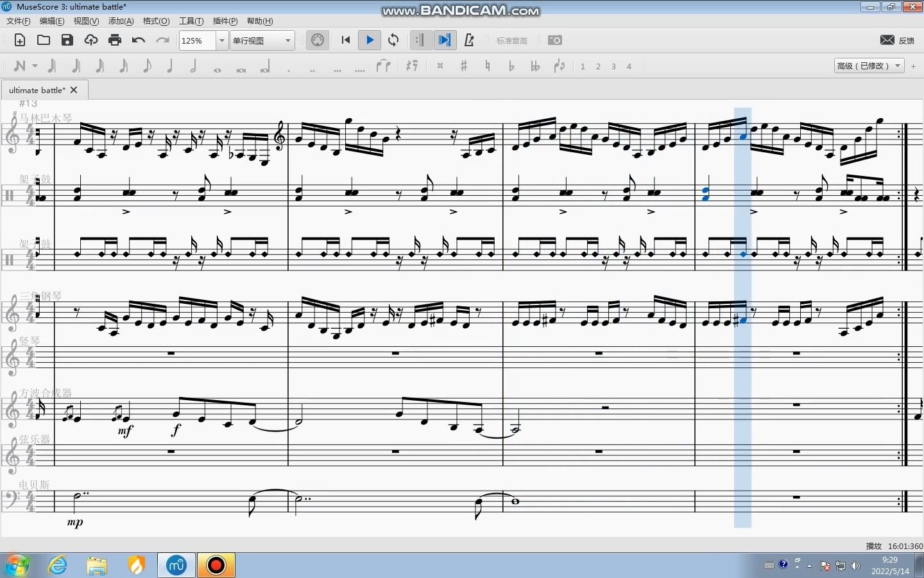
Task: Start playback with the Play button
Action: coord(370,40)
